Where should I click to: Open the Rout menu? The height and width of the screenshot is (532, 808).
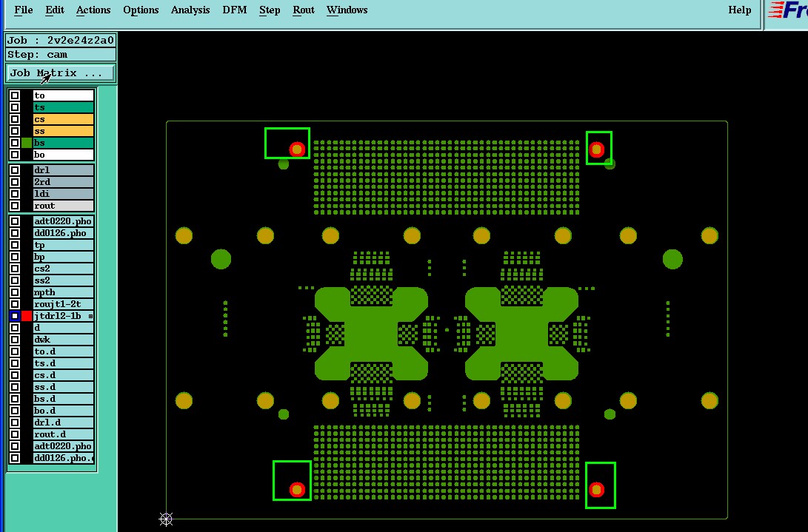pos(304,10)
